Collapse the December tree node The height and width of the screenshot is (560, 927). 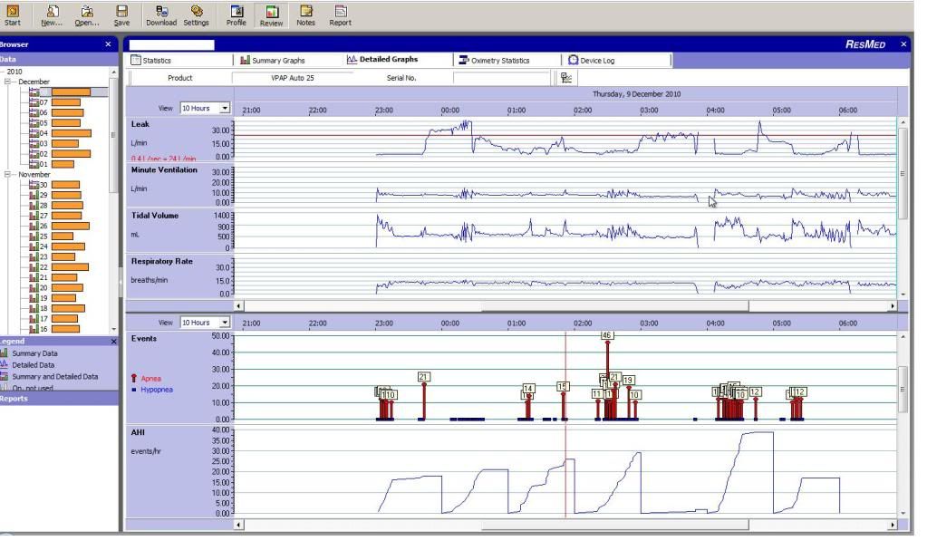(x=7, y=82)
